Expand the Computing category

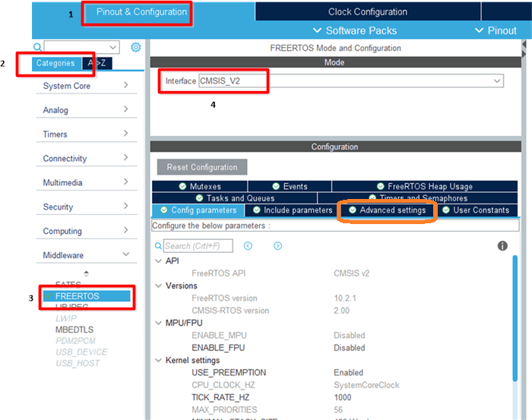(87, 231)
